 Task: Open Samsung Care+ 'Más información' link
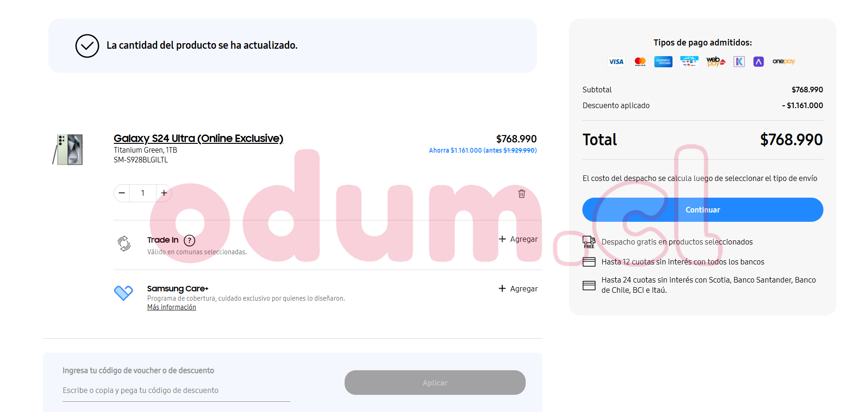tap(171, 307)
